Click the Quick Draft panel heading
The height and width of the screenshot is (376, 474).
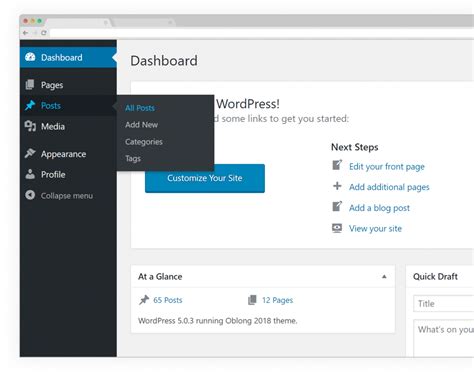[435, 276]
